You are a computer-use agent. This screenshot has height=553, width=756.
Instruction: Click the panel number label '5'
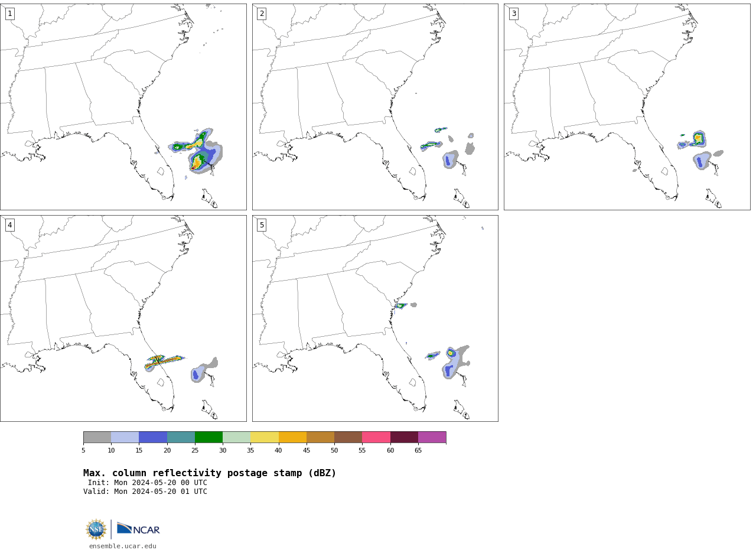tap(262, 225)
